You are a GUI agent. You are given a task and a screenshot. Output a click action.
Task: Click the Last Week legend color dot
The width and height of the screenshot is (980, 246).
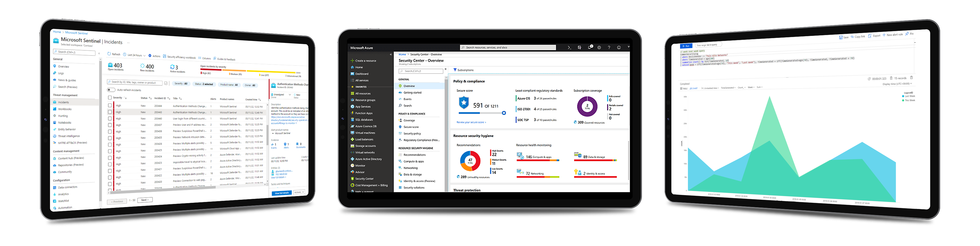pyautogui.click(x=903, y=96)
